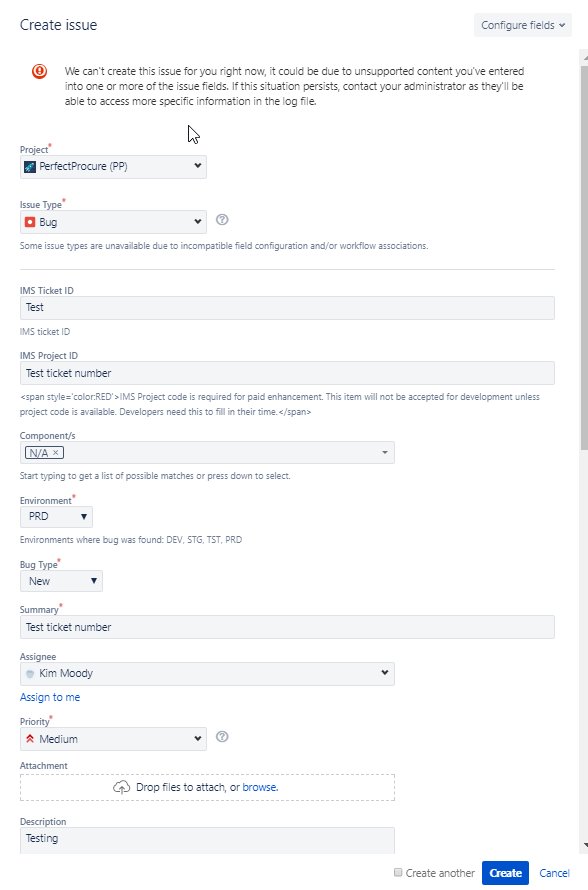Expand the Component/s dropdown arrow
Viewport: 588px width, 890px height.
[385, 452]
